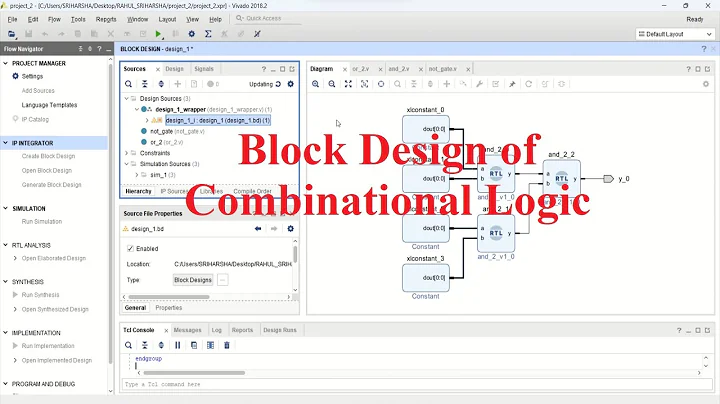
Task: Clear the Tcl Console with trash icon
Action: point(227,345)
